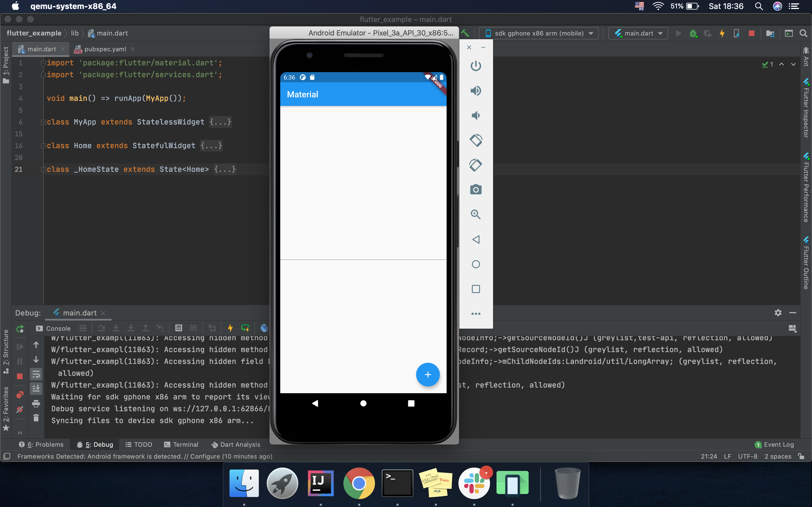Open the main.dart run configuration dropdown

click(x=638, y=33)
